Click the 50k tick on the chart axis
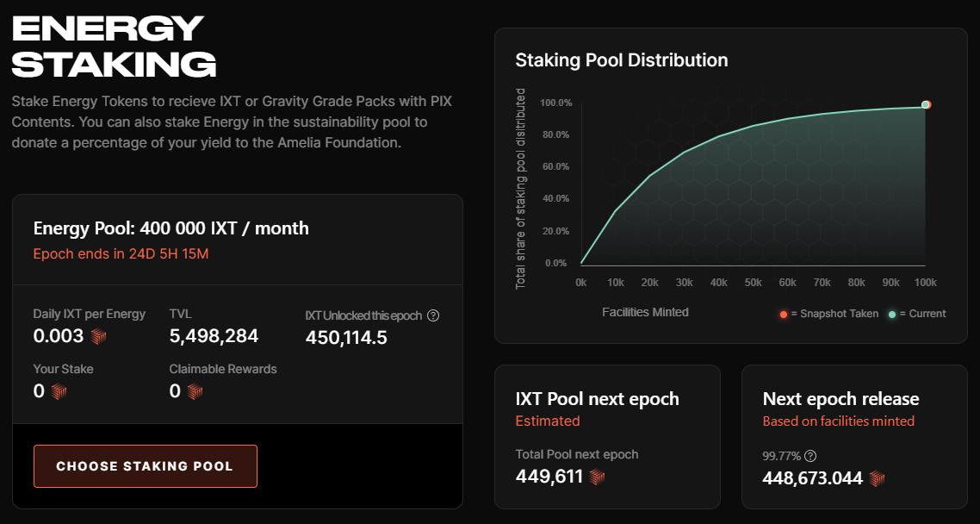The image size is (980, 524). (x=754, y=283)
